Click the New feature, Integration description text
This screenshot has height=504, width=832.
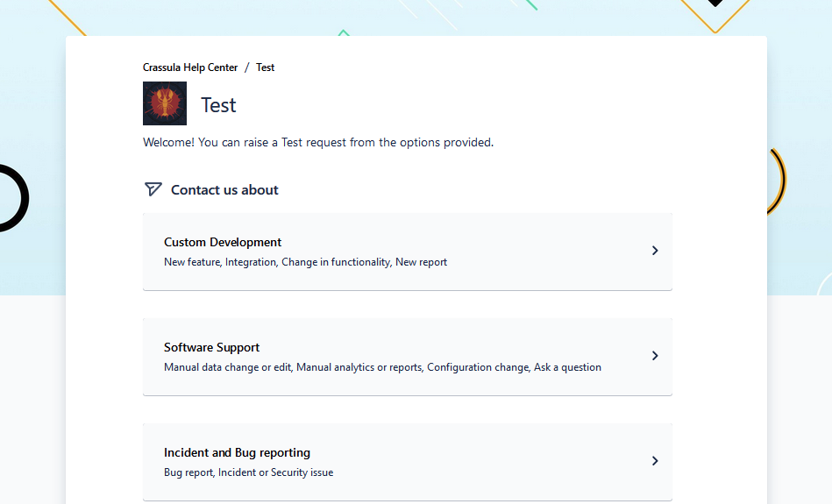[305, 262]
